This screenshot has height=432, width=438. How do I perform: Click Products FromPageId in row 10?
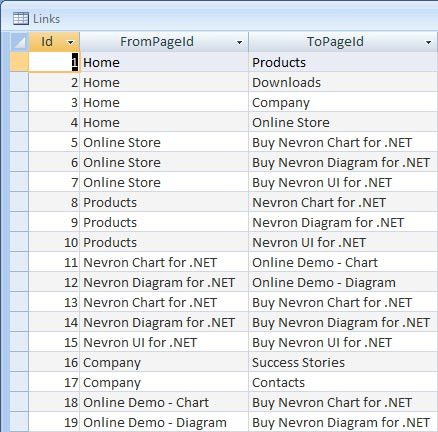tap(164, 242)
